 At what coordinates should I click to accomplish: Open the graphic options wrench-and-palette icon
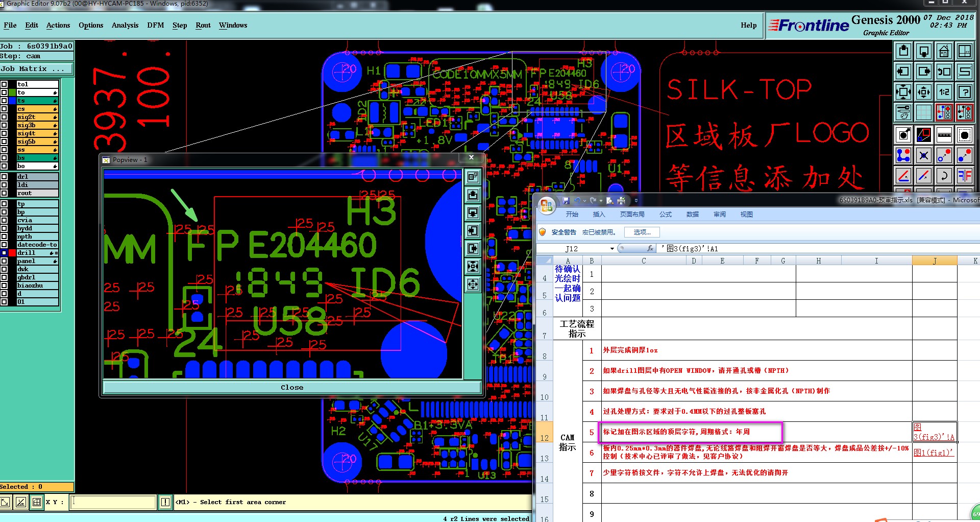coord(903,112)
